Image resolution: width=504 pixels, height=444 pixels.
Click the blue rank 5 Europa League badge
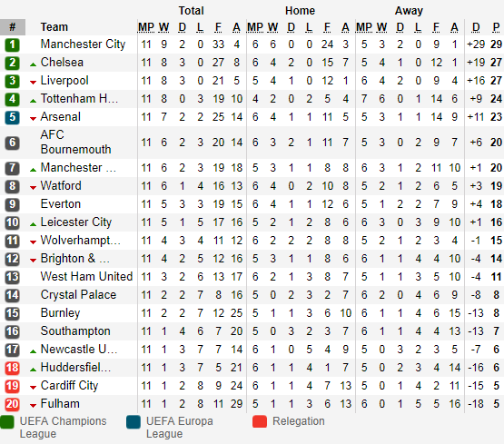coord(12,117)
